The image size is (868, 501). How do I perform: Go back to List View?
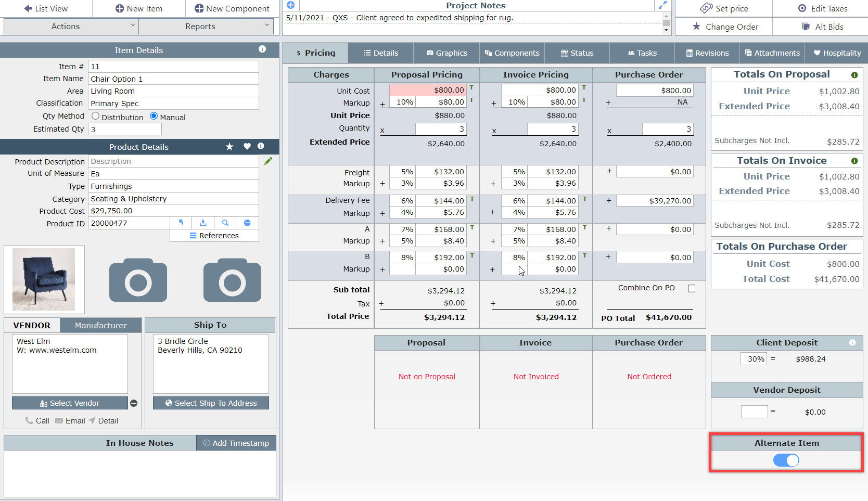[46, 8]
